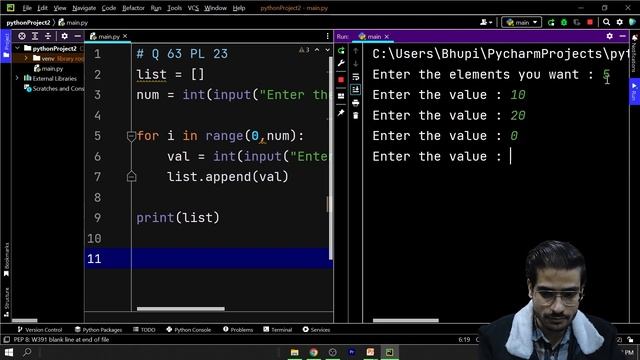Click Debug bug icon in top toolbar
The width and height of the screenshot is (640, 360).
click(564, 22)
